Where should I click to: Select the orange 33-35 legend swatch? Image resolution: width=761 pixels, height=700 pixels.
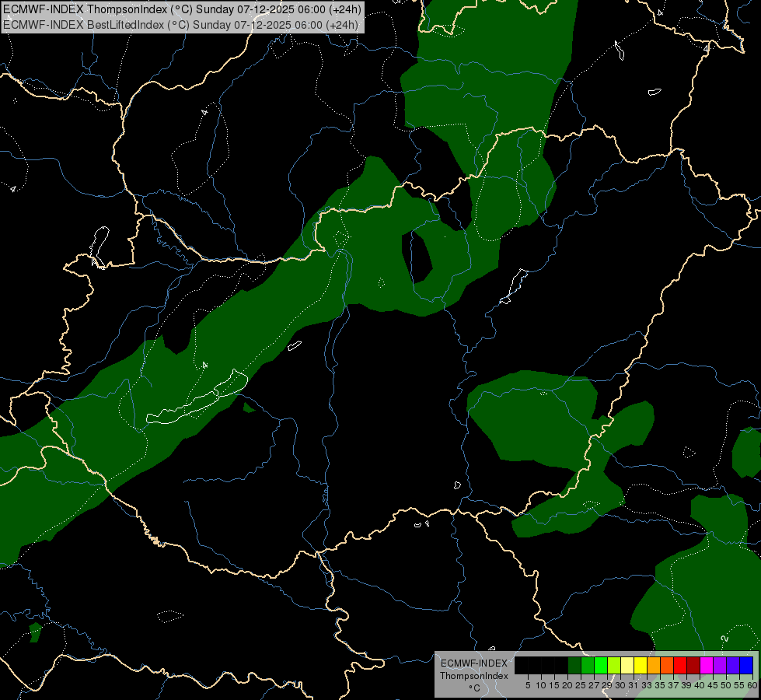[x=654, y=665]
